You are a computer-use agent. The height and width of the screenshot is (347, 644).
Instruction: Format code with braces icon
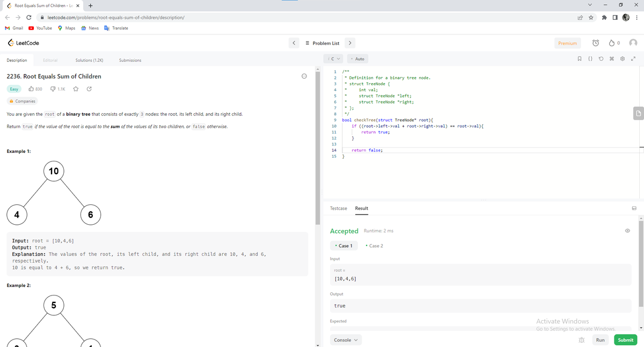[590, 58]
